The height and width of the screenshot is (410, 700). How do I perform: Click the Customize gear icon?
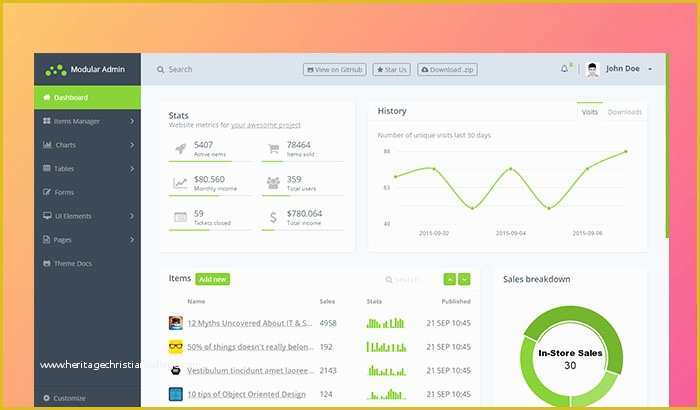[x=46, y=398]
